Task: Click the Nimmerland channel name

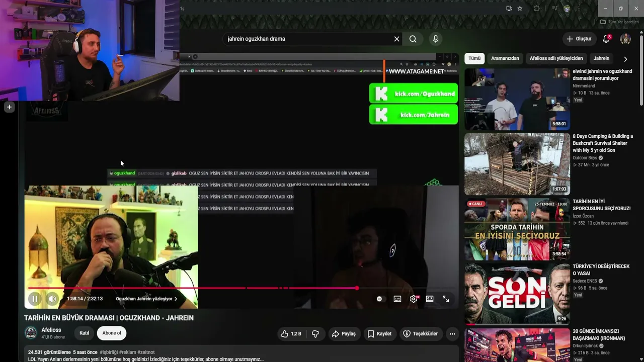Action: [x=584, y=86]
